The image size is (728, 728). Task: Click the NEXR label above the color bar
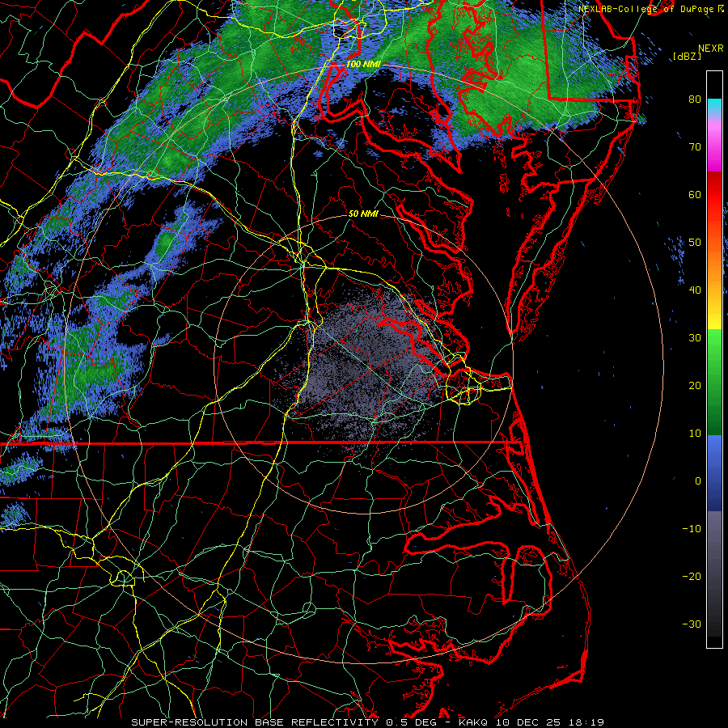711,49
